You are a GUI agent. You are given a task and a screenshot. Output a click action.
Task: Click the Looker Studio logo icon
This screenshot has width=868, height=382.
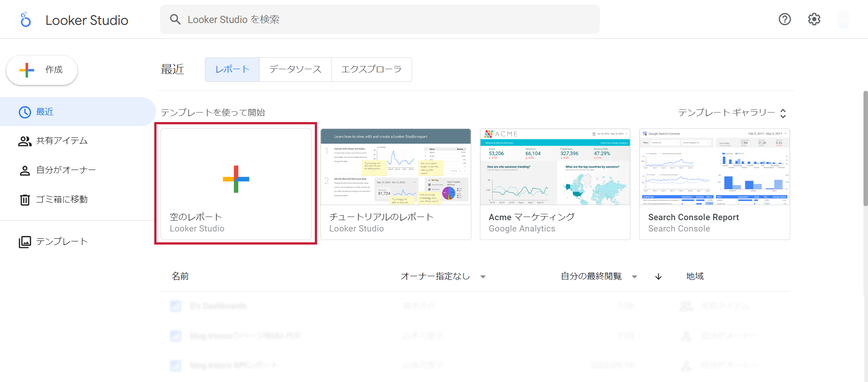tap(26, 19)
